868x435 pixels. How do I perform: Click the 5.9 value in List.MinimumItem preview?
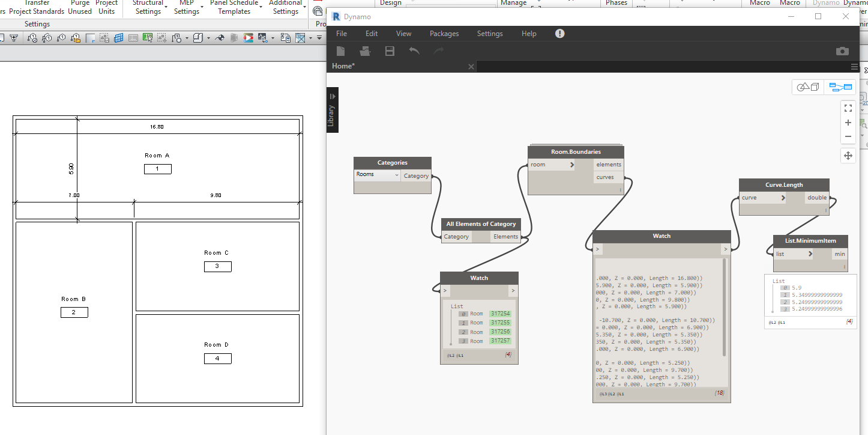pos(797,288)
